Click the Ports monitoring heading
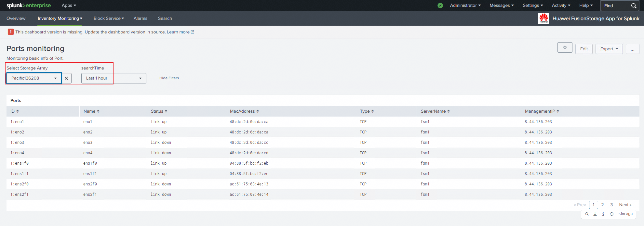The height and width of the screenshot is (226, 644). coord(35,49)
